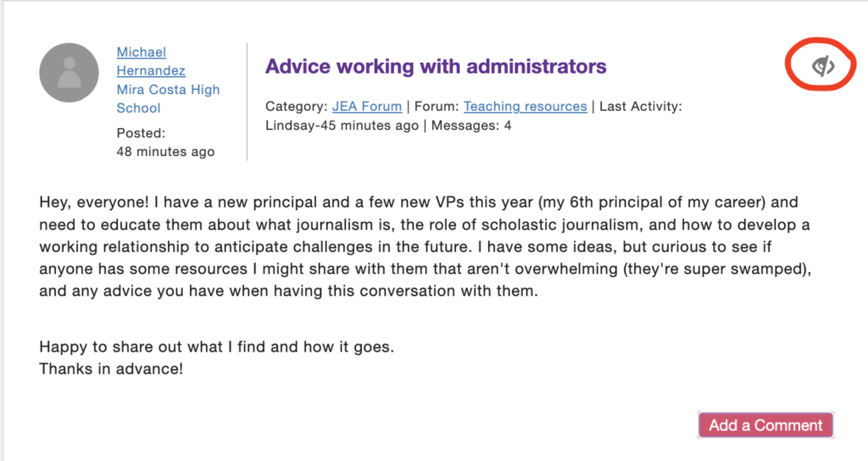Click the Happy to share out line
The width and height of the screenshot is (868, 461).
click(216, 347)
